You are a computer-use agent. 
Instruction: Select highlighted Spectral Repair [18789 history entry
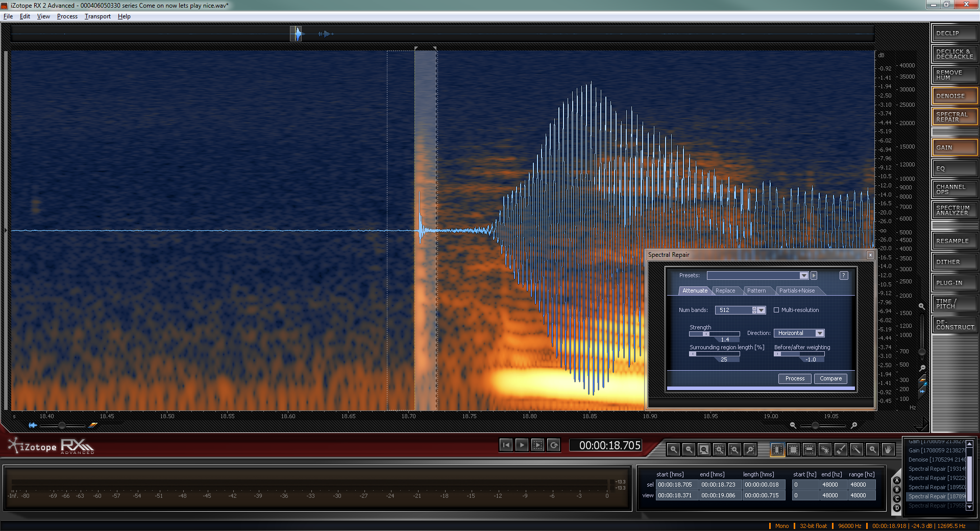pyautogui.click(x=936, y=496)
